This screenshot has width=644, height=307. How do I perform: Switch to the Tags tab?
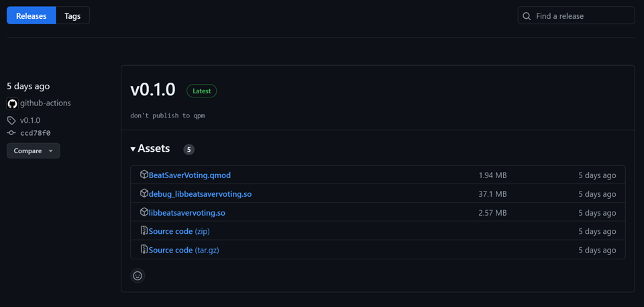pyautogui.click(x=72, y=16)
